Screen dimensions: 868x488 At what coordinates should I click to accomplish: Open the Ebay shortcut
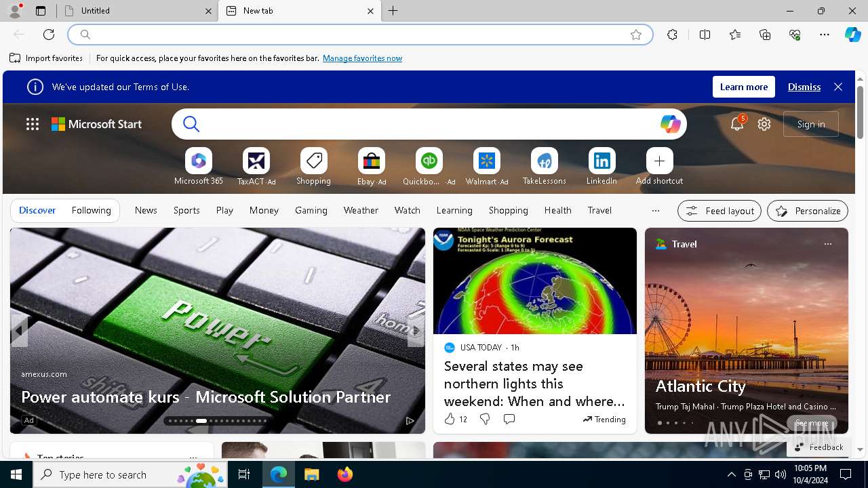point(372,167)
